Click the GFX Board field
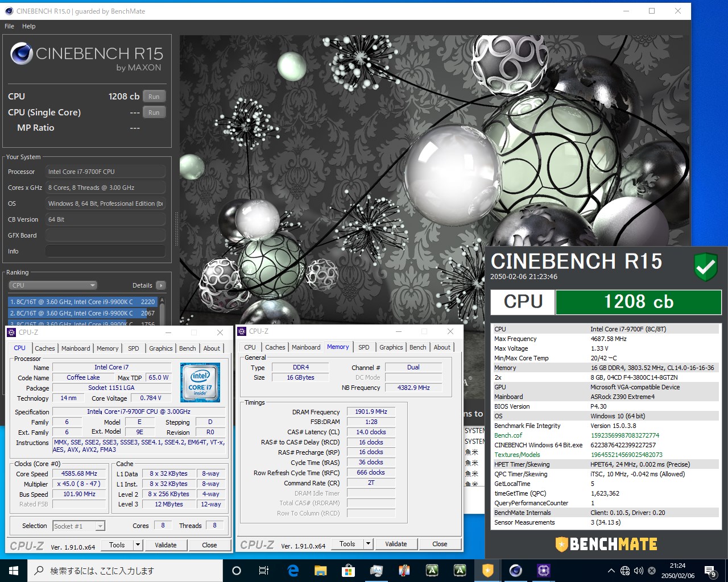This screenshot has height=582, width=728. click(105, 235)
